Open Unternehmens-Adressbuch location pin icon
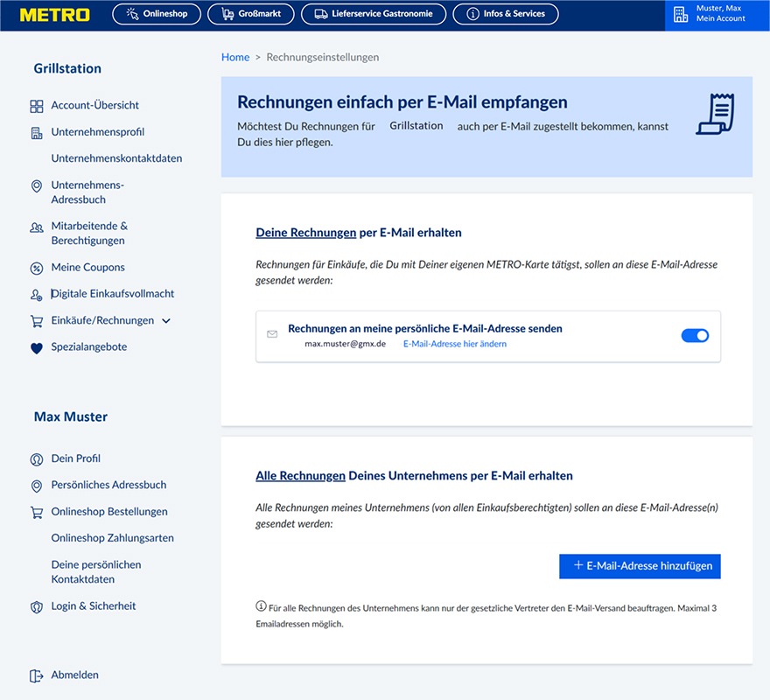Screen dimensions: 770x700 36,185
